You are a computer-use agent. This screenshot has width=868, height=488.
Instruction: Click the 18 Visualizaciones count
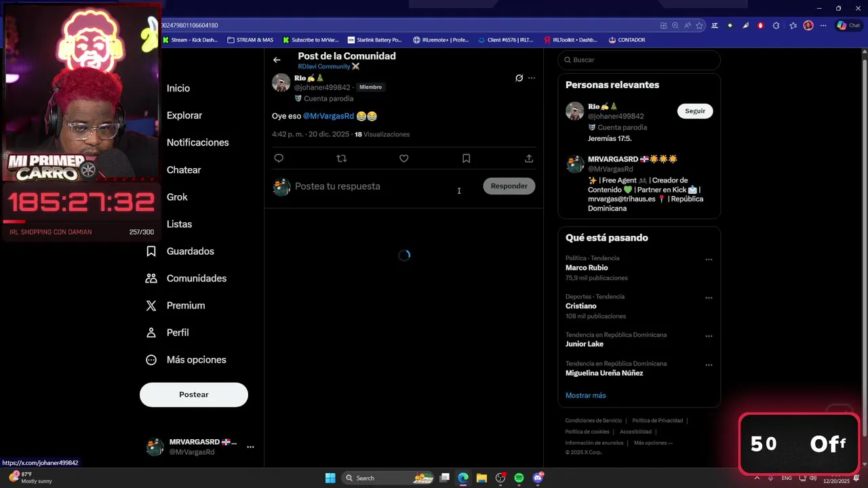pyautogui.click(x=382, y=134)
